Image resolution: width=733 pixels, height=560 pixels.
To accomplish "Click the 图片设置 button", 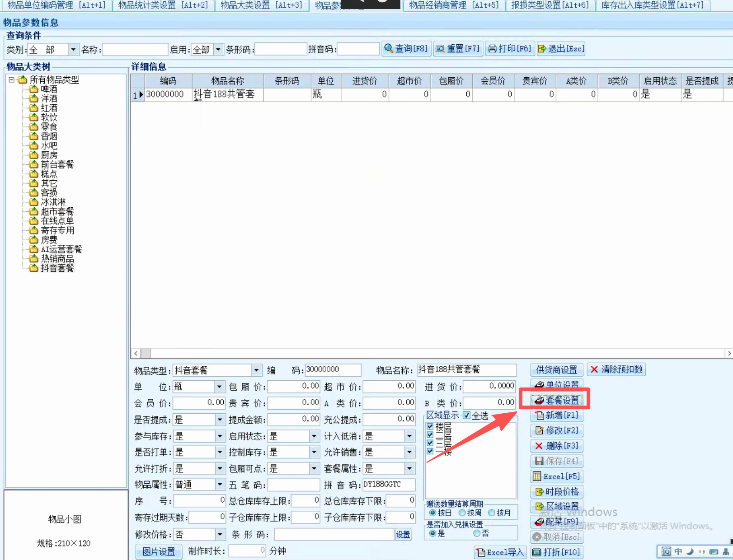I will tap(159, 551).
